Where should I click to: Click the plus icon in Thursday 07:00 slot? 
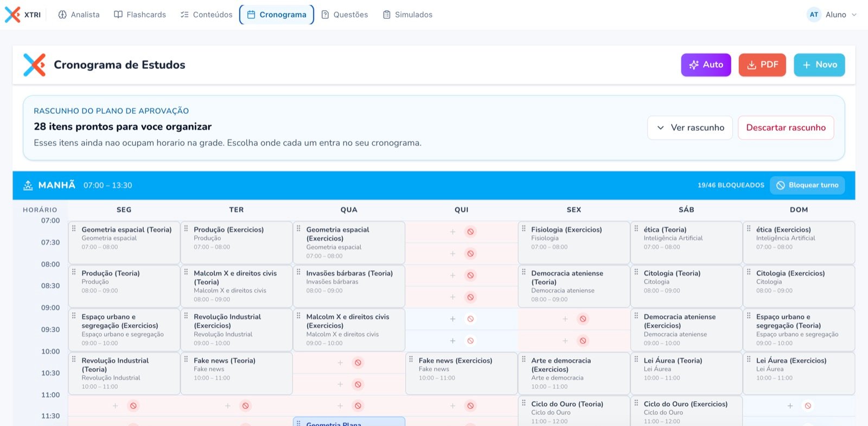pos(452,232)
